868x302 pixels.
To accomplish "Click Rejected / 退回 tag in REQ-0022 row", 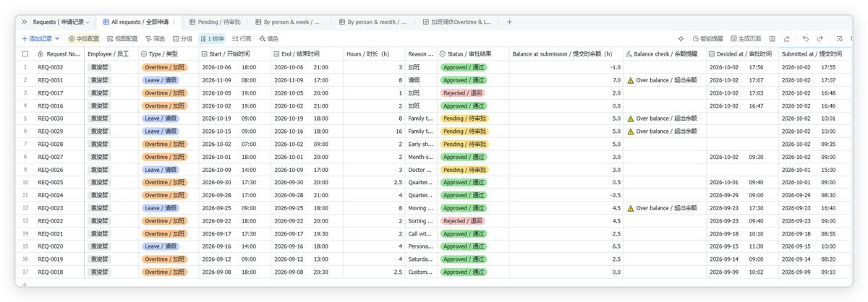I will point(462,220).
